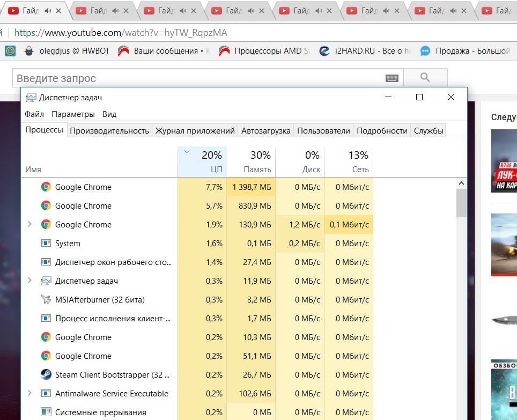Switch to the Производительность tab

pos(109,130)
